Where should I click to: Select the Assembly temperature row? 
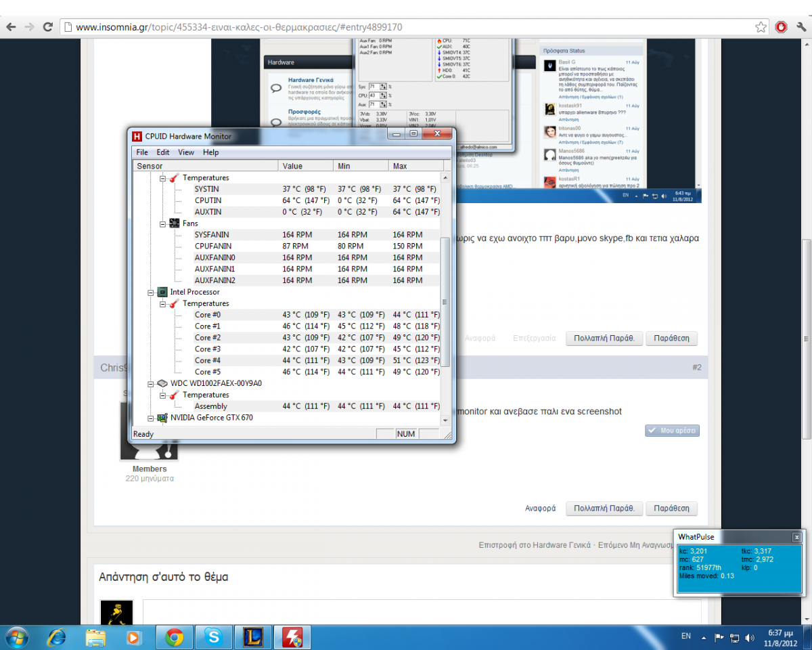[286, 406]
